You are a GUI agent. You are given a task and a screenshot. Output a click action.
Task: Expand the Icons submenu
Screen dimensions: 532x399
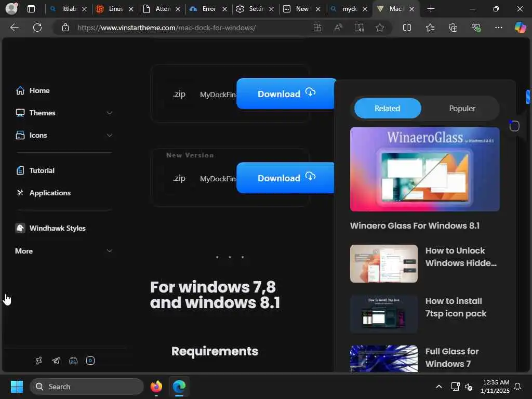click(109, 136)
